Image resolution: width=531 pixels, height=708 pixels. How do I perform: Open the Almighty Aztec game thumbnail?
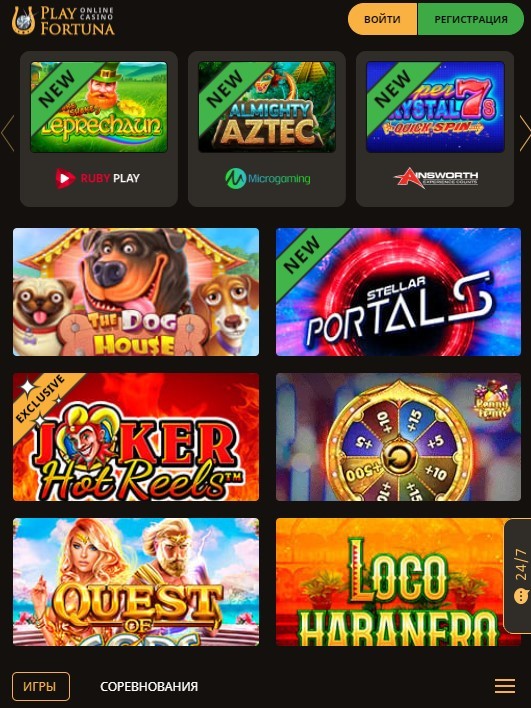pyautogui.click(x=267, y=107)
